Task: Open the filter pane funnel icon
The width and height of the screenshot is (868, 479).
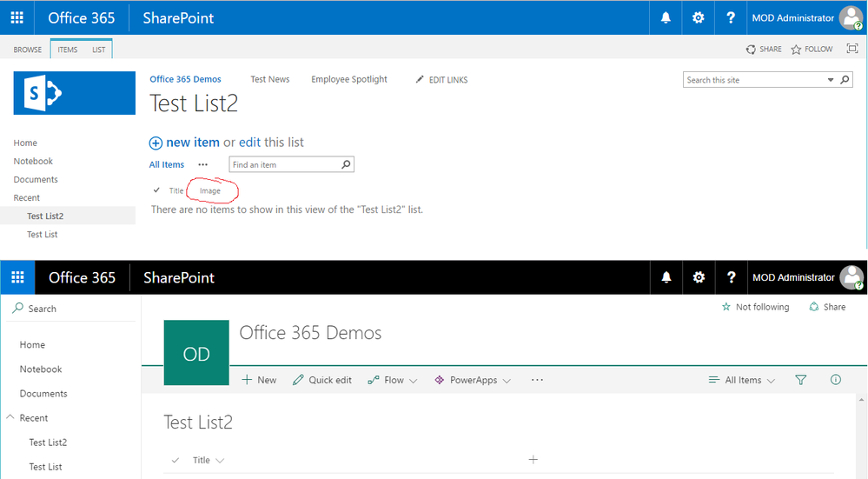Action: click(801, 380)
